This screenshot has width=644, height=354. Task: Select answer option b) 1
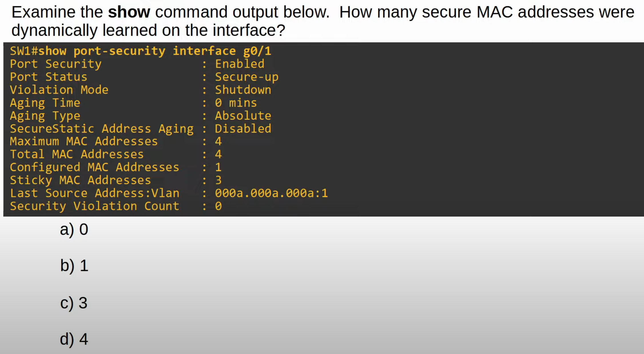[x=74, y=266]
